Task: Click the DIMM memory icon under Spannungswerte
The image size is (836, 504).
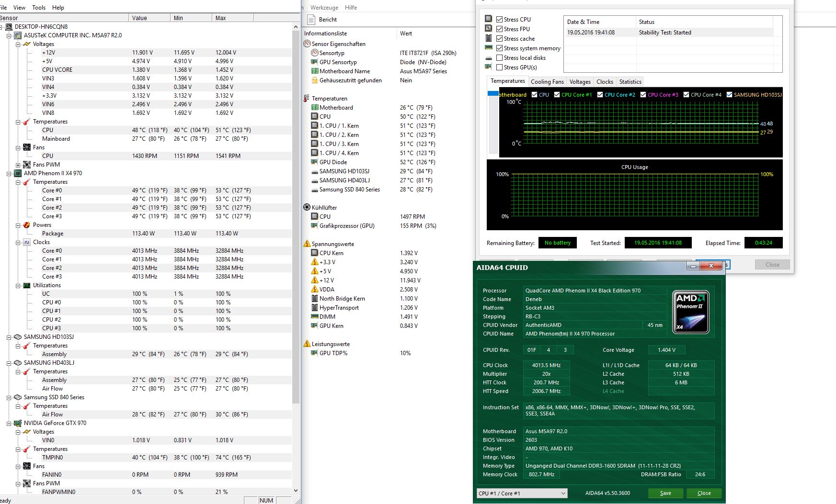Action: (315, 316)
